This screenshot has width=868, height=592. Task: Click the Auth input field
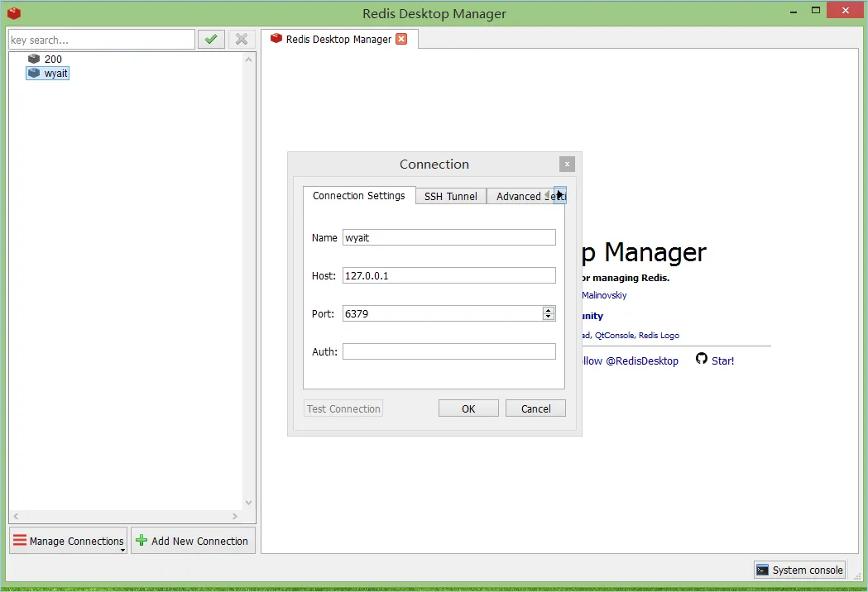(x=449, y=351)
